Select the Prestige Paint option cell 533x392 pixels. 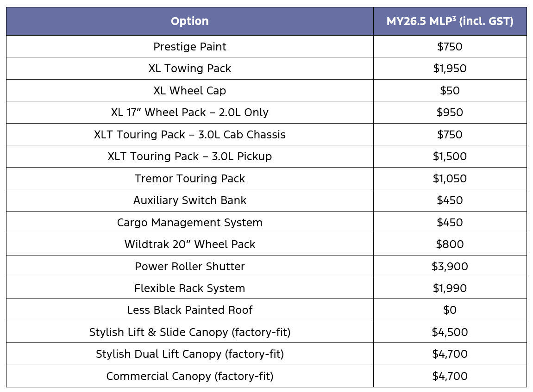pos(190,47)
